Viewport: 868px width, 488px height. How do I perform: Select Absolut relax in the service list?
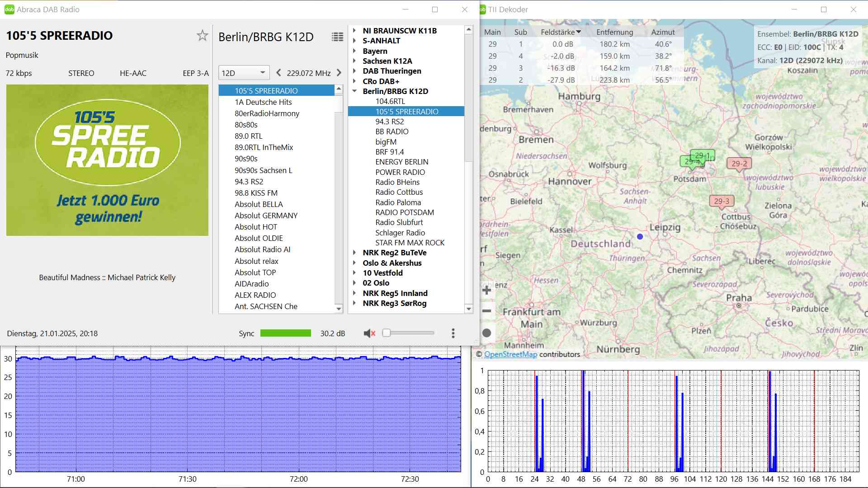click(256, 261)
